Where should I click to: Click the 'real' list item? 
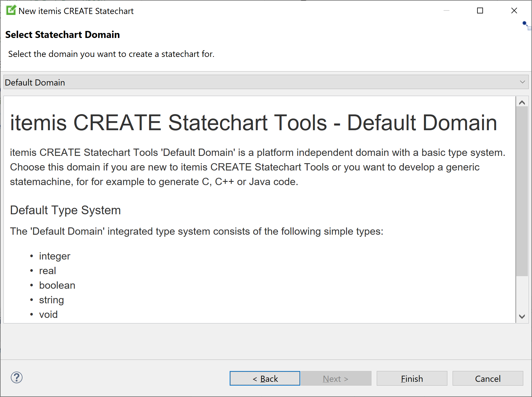48,271
